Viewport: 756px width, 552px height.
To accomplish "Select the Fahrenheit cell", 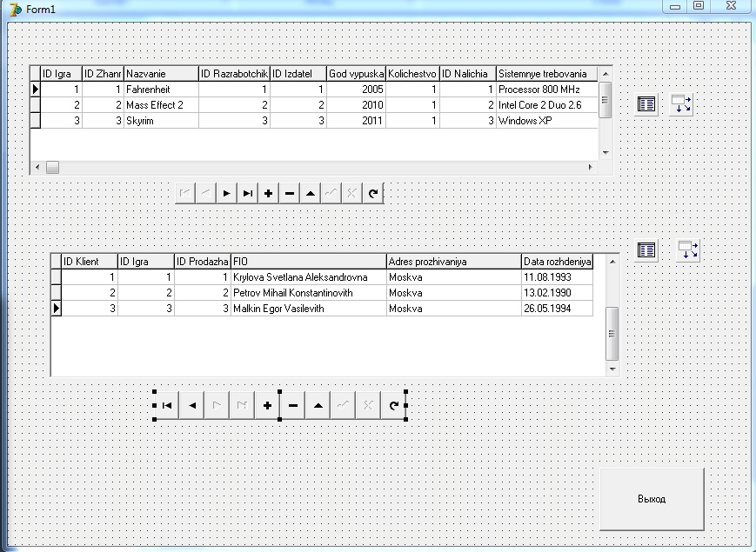I will pos(161,90).
